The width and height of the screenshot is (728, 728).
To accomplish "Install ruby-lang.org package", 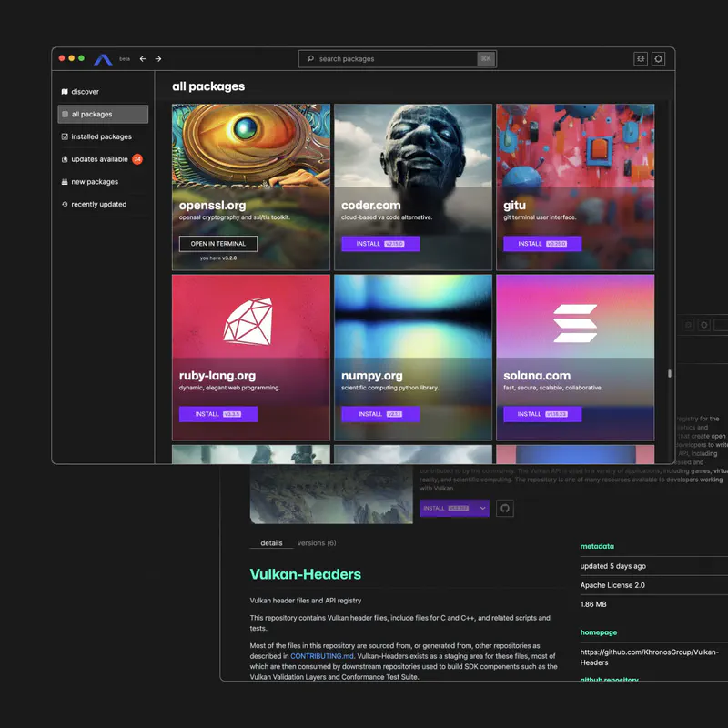I will click(218, 414).
